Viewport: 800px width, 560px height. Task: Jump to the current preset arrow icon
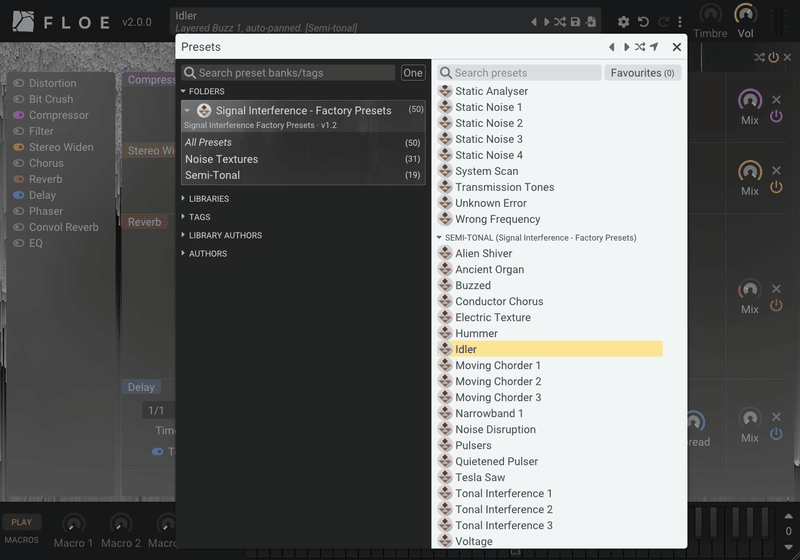(x=655, y=47)
